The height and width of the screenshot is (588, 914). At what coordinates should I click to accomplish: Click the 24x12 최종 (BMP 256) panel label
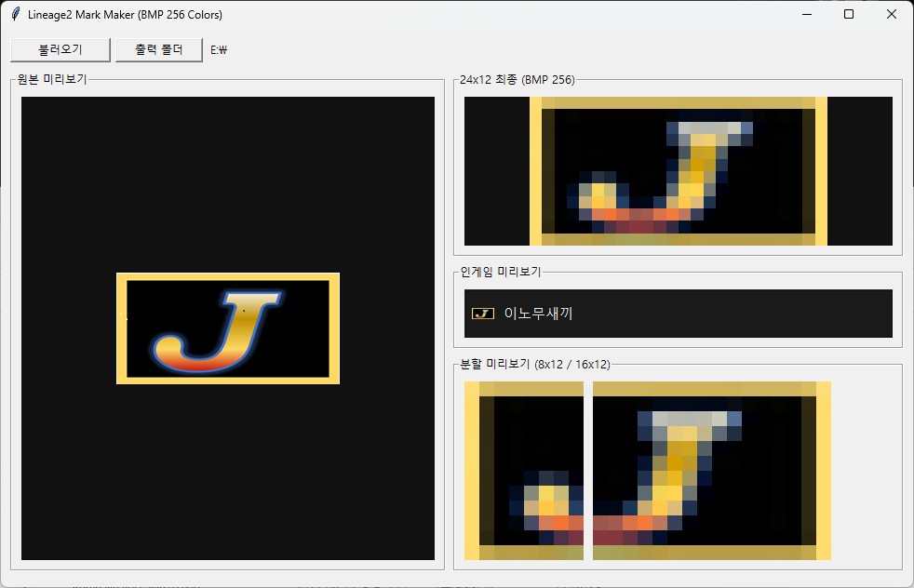(517, 80)
